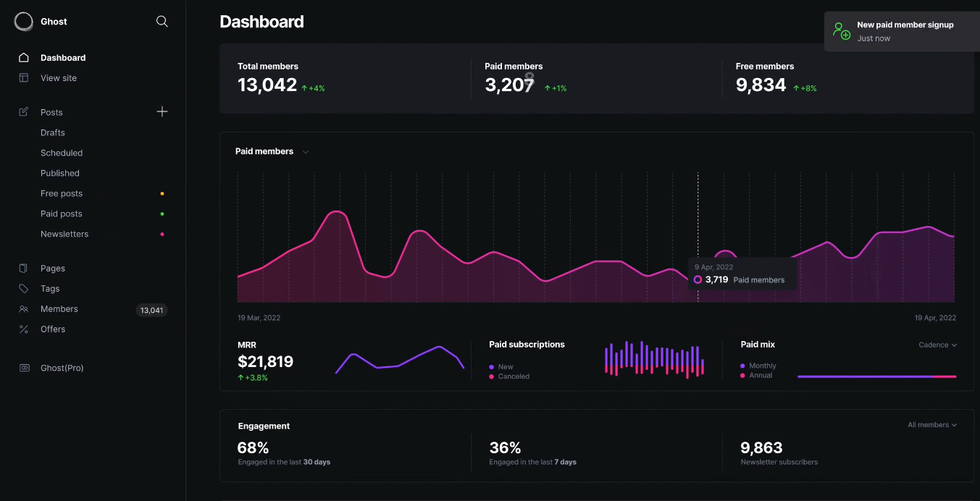The image size is (980, 501).
Task: Expand the Paid members chart dropdown
Action: coord(305,152)
